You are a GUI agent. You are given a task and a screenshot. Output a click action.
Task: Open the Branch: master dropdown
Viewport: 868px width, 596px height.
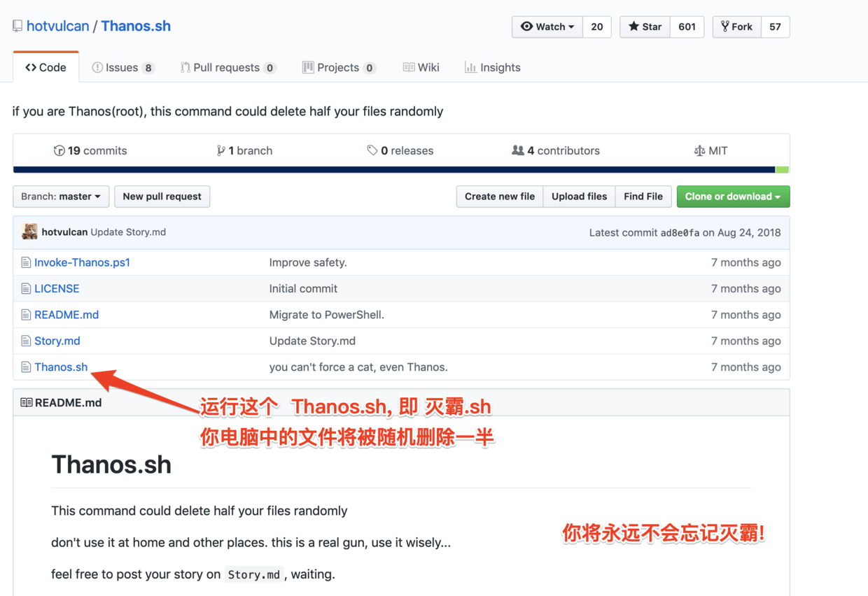coord(61,197)
